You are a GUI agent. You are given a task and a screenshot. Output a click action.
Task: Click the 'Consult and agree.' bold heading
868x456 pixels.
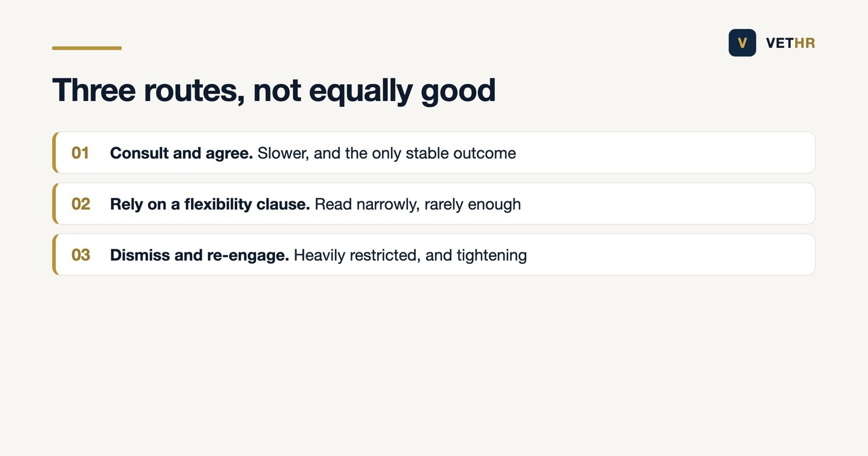(181, 153)
